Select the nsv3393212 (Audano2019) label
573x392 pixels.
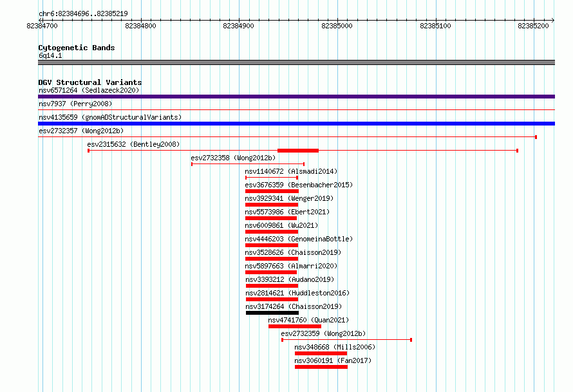click(x=290, y=279)
